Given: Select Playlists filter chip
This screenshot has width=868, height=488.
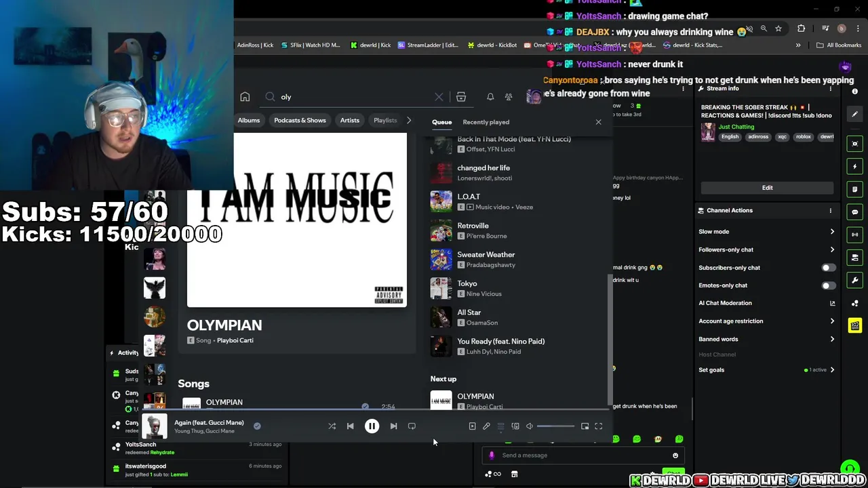Looking at the screenshot, I should pos(385,120).
